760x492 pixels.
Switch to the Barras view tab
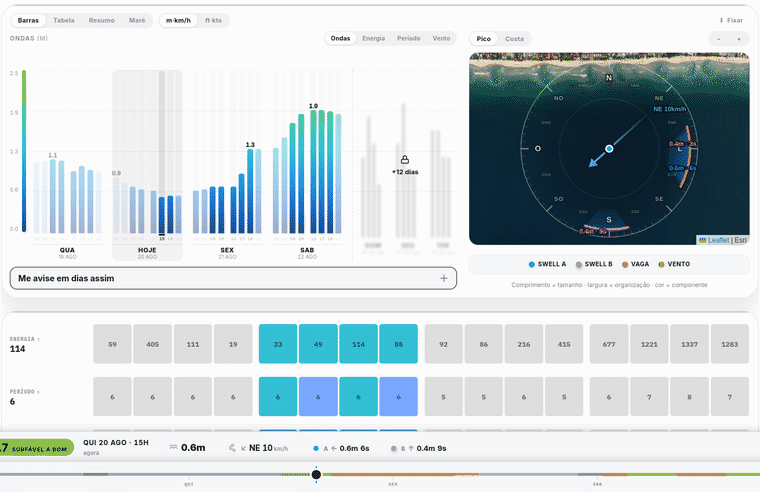coord(28,20)
